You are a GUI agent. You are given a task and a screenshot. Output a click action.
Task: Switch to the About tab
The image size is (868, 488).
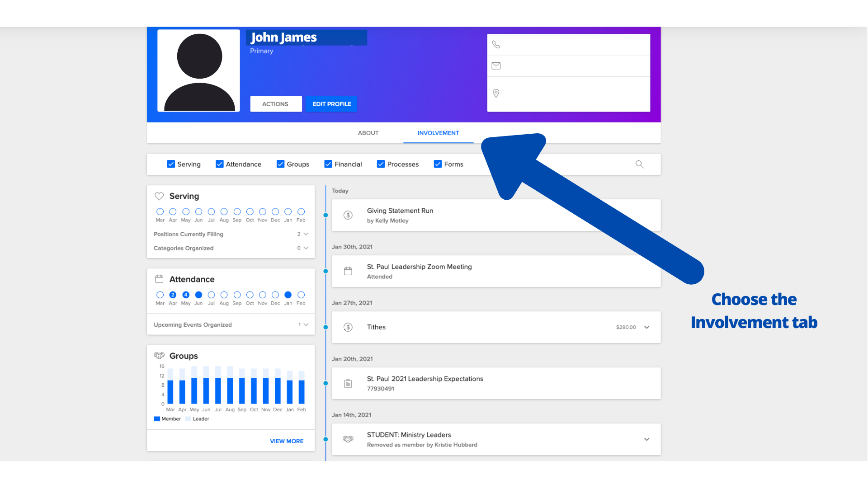point(368,133)
